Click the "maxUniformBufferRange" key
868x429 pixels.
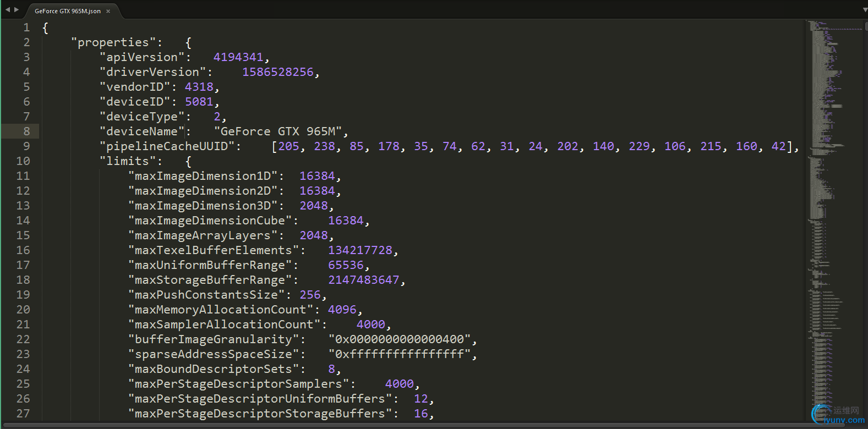coord(210,265)
